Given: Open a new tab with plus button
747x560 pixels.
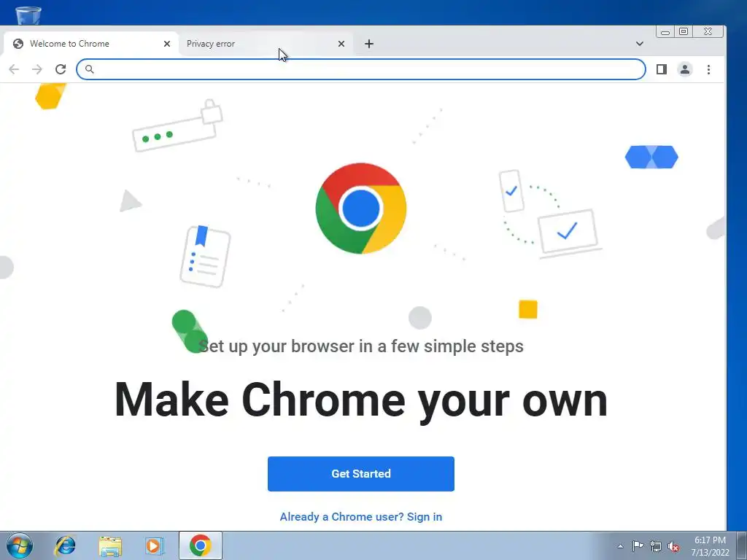Looking at the screenshot, I should click(368, 44).
